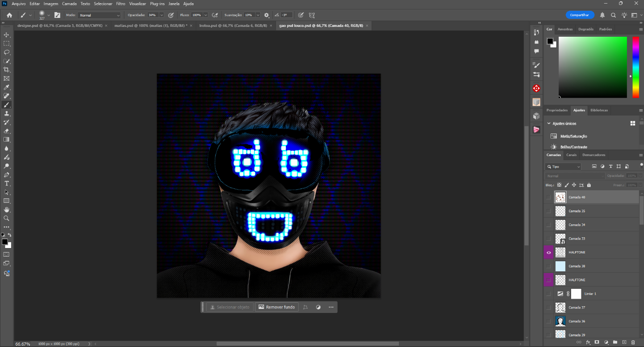Show the Camada 37 layer

coord(549,308)
